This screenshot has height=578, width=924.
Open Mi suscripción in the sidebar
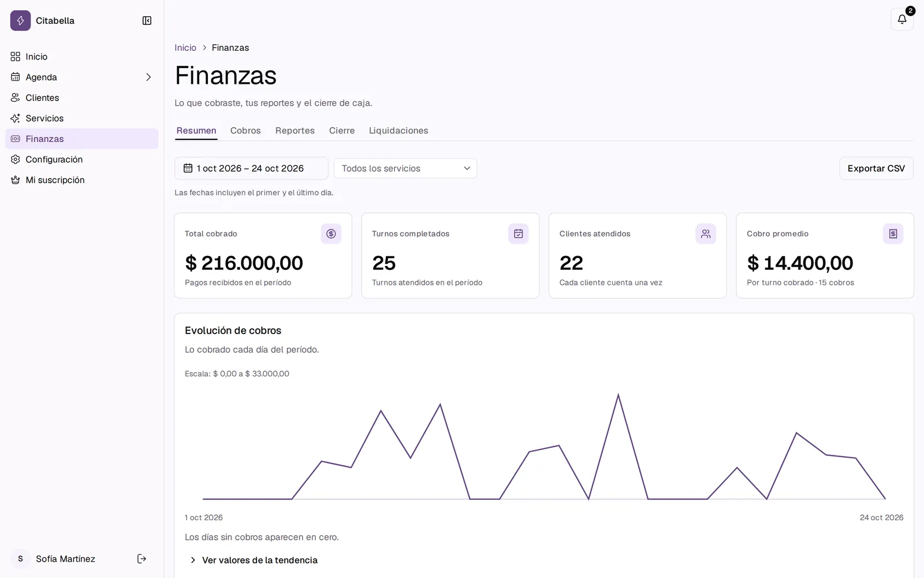pos(82,180)
